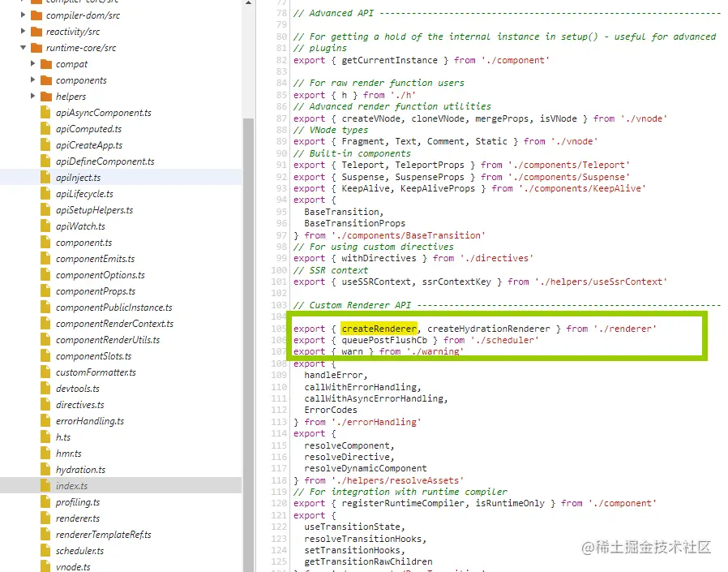
Task: Click the apiLifecycle.ts file icon
Action: point(45,194)
